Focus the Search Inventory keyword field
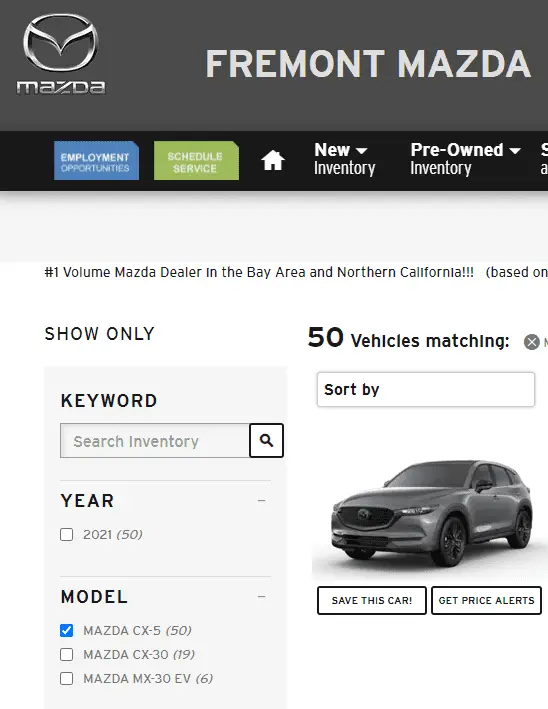548x709 pixels. point(155,440)
